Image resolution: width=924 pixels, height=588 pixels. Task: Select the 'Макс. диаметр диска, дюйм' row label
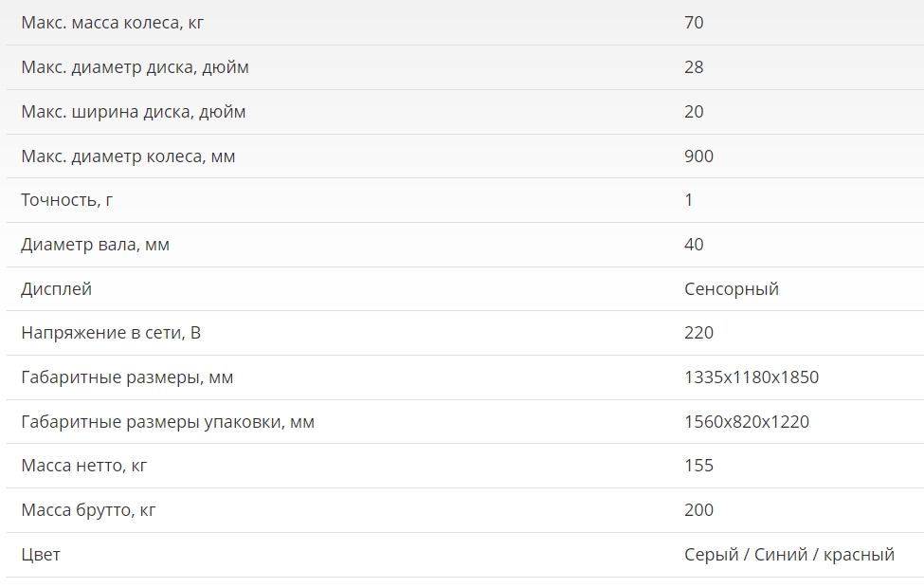point(135,67)
